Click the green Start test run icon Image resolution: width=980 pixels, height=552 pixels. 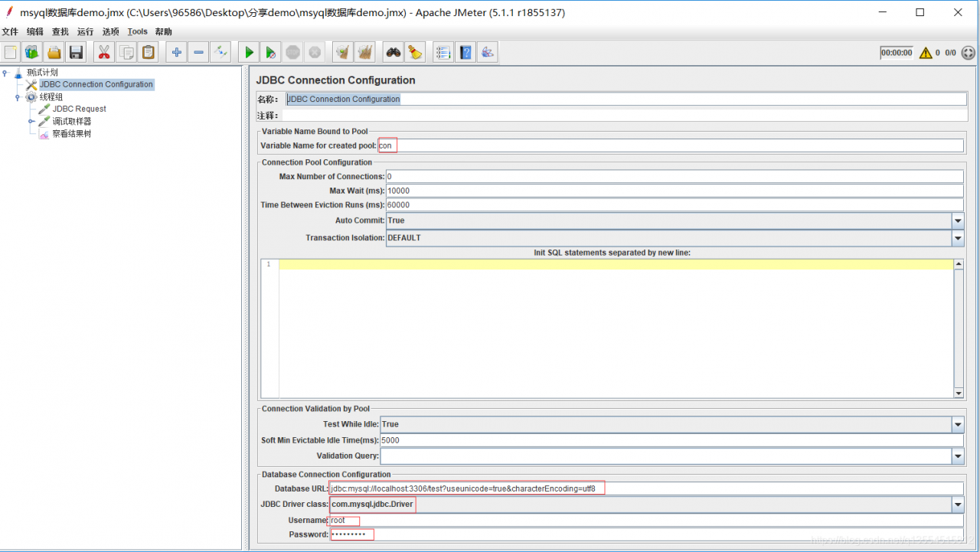tap(249, 52)
